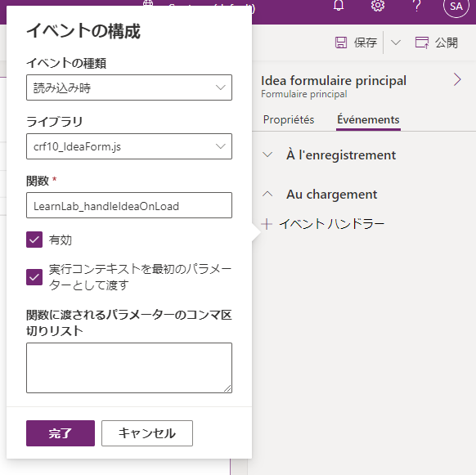Viewport: 476px width, 475px height.
Task: Toggle the execution context parameter checkbox
Action: 34,277
